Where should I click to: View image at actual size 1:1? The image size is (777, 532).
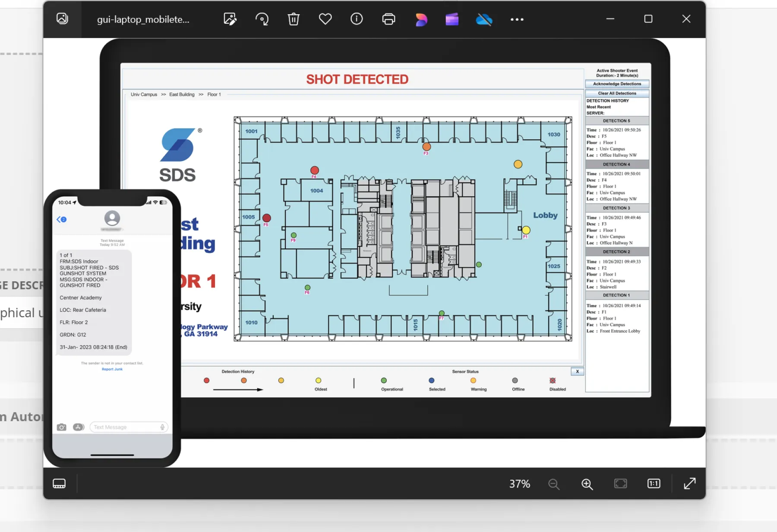click(x=654, y=484)
